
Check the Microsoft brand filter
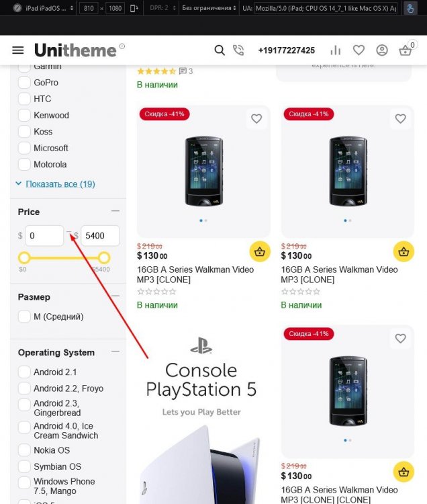tap(24, 148)
